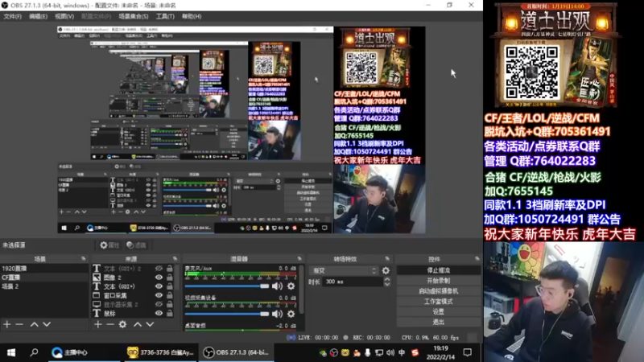Screen dimensions: 644x362
Task: Open 视频采集设备 audio settings gear
Action: click(291, 315)
